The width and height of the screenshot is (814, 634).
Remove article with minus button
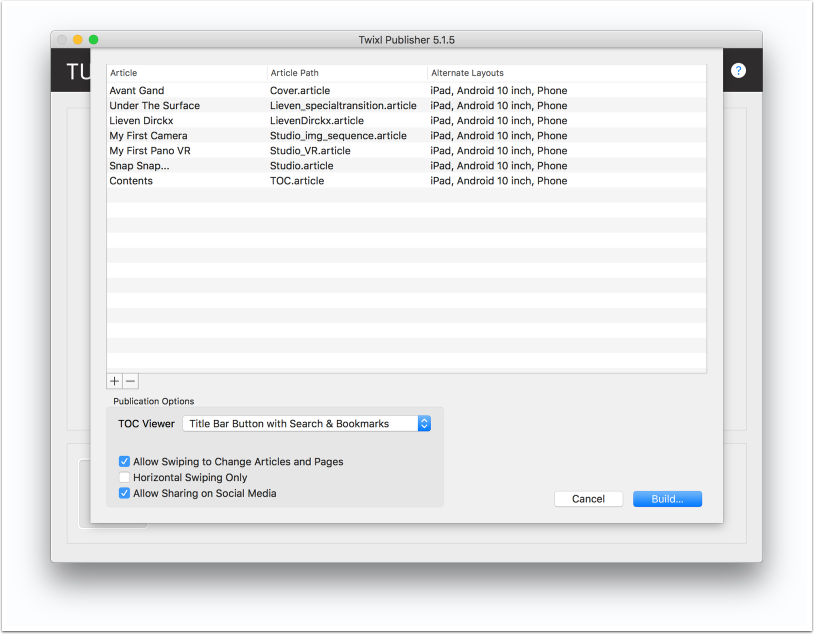tap(130, 381)
